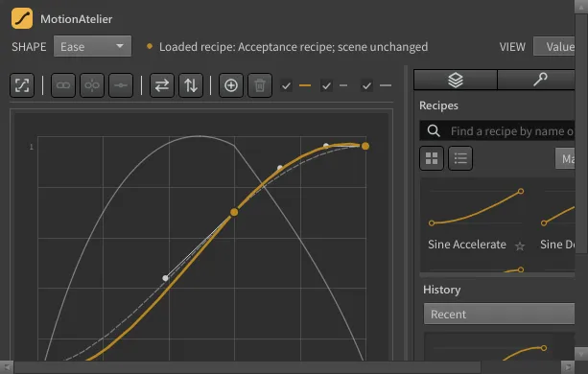Favorite the Sine Accelerate recipe star
Viewport: 588px width, 374px height.
click(520, 245)
